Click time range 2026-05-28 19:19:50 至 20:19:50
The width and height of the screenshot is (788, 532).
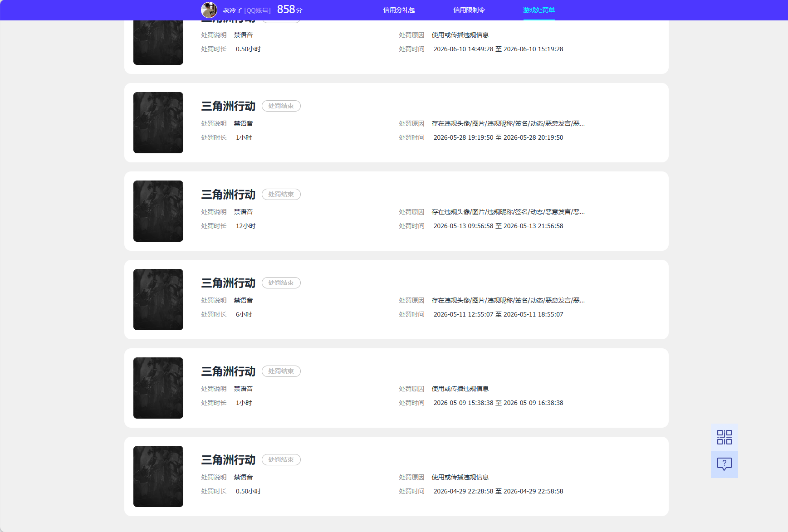pos(498,137)
